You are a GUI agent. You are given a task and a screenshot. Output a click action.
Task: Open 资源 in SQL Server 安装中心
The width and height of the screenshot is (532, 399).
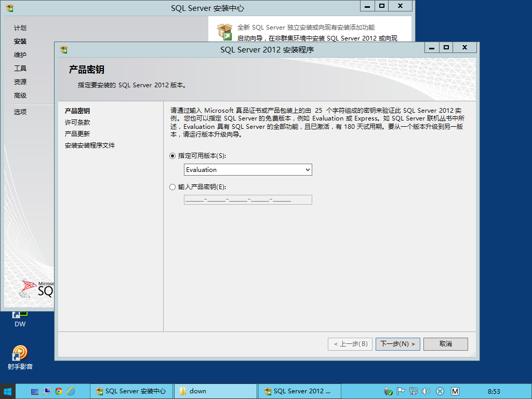pyautogui.click(x=20, y=82)
